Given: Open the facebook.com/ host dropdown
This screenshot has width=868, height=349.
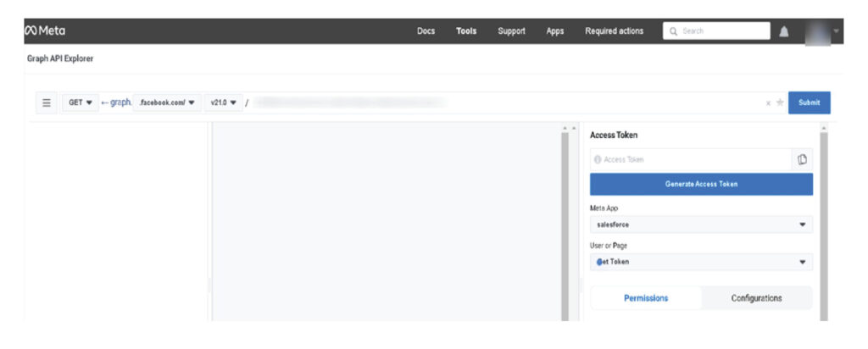Looking at the screenshot, I should tap(167, 102).
